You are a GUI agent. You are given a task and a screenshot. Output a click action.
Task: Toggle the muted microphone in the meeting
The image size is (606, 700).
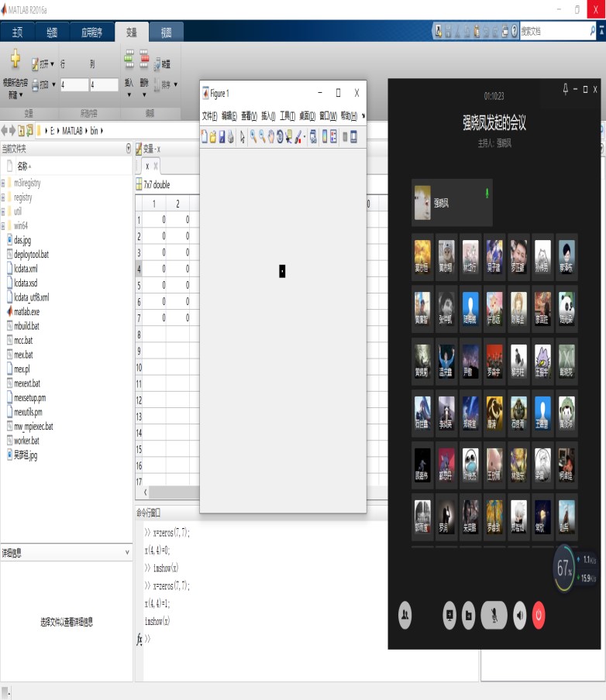point(494,615)
